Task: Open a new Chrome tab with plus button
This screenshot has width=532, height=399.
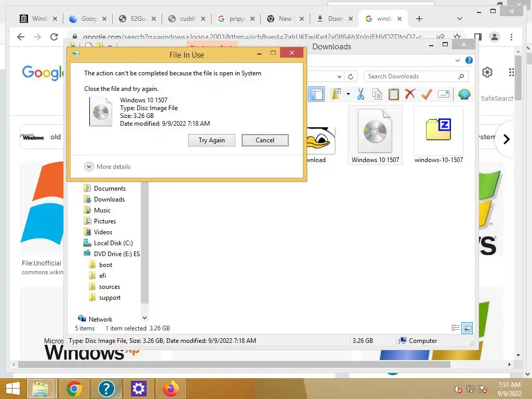Action: click(419, 19)
